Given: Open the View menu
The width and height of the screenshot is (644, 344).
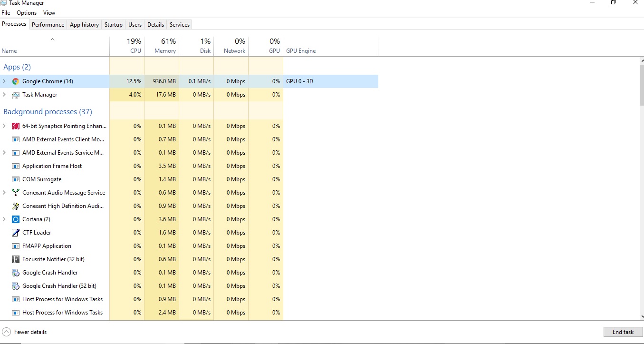Looking at the screenshot, I should (x=49, y=13).
